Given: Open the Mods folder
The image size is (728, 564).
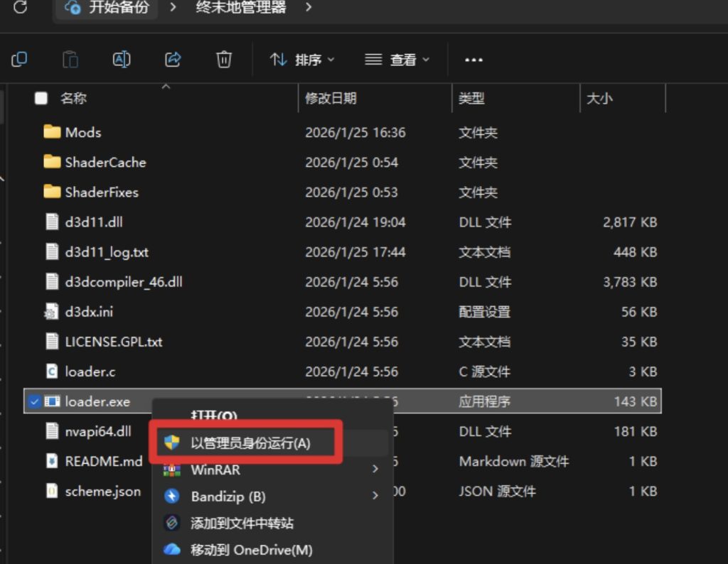Looking at the screenshot, I should click(82, 133).
